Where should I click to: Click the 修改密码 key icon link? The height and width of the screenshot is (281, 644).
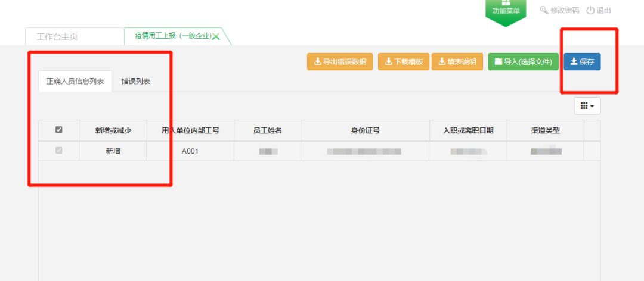[x=543, y=10]
